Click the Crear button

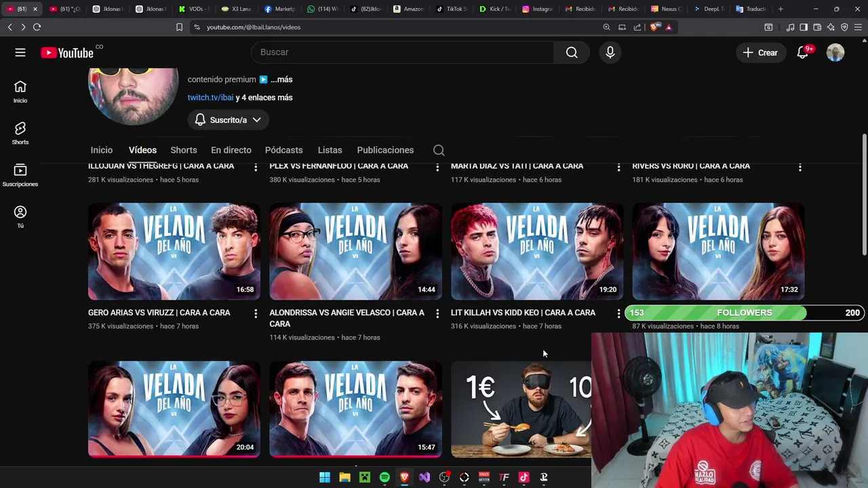760,52
